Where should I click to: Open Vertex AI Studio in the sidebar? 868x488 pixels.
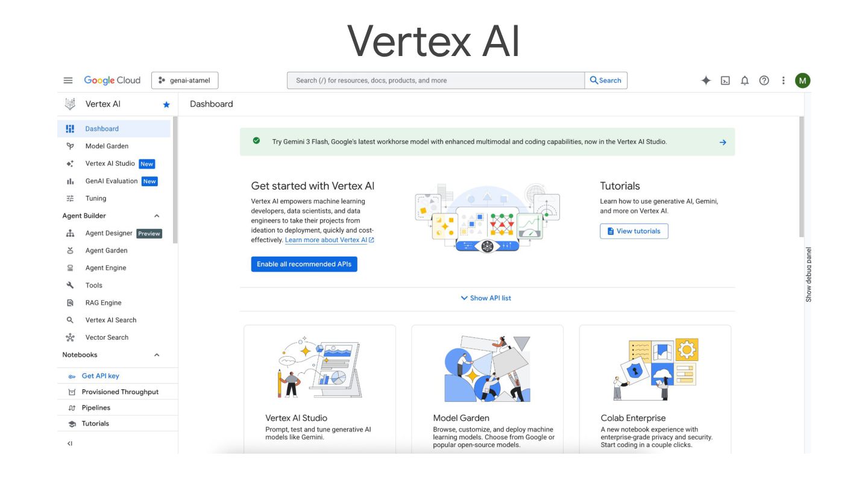(110, 163)
